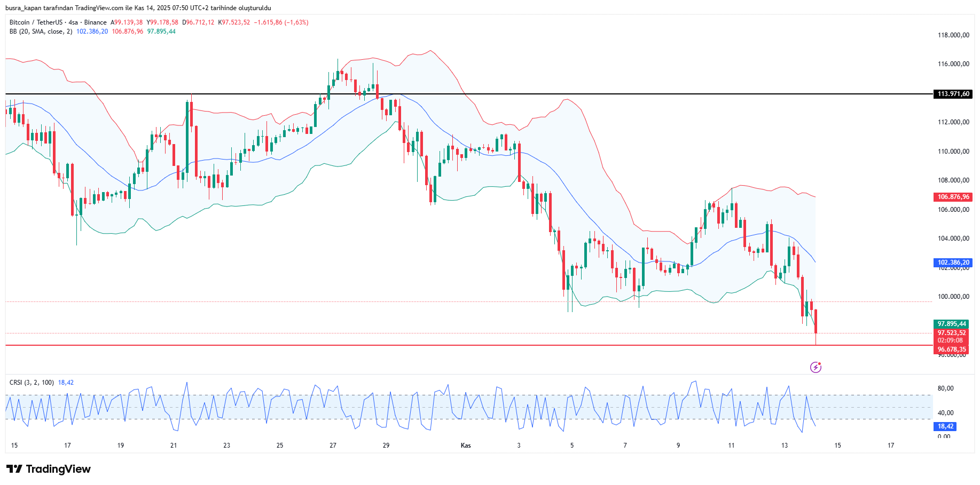Select the black 113.971,60 price tag

pyautogui.click(x=953, y=94)
